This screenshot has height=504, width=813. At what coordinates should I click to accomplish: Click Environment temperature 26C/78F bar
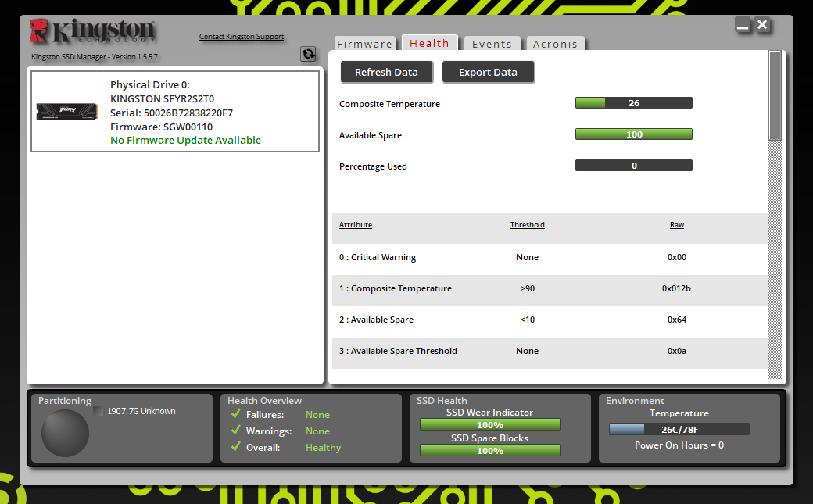coord(679,429)
